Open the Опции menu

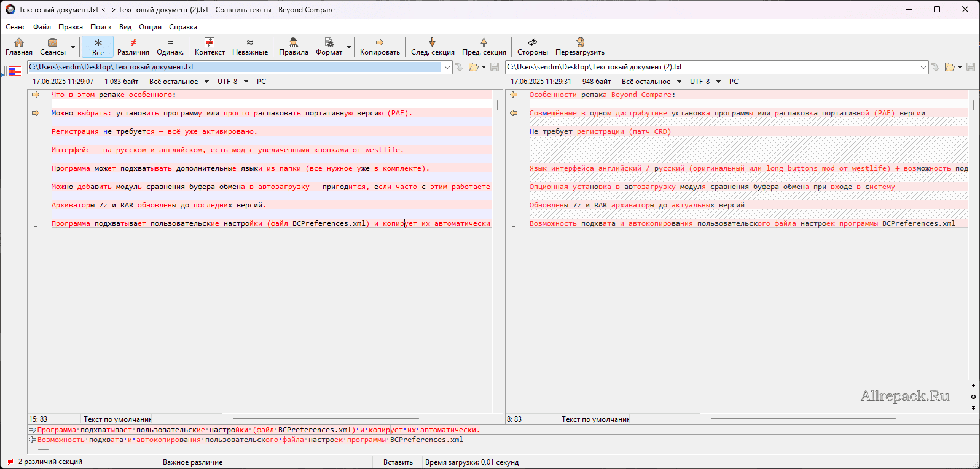point(151,27)
